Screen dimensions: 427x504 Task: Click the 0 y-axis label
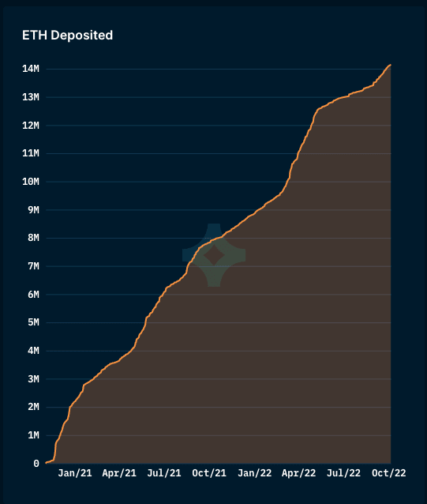(36, 464)
